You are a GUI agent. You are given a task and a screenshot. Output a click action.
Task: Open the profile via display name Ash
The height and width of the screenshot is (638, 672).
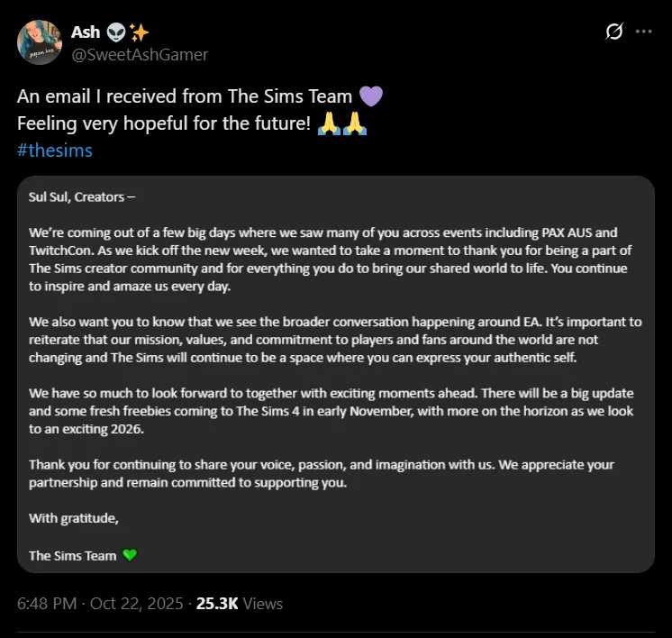(x=86, y=32)
